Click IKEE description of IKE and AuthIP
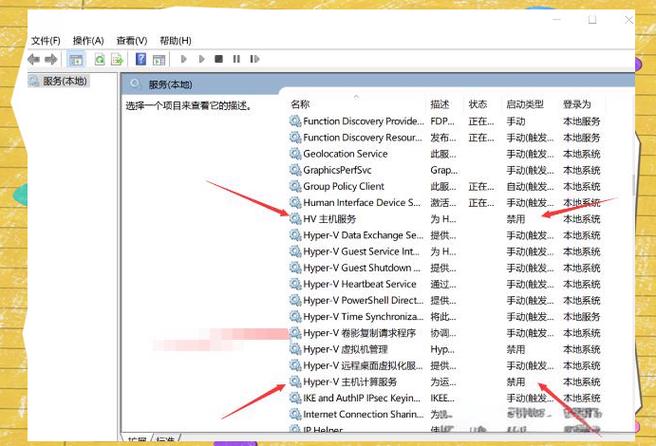Screen dimensions: 656x446 click(x=442, y=398)
